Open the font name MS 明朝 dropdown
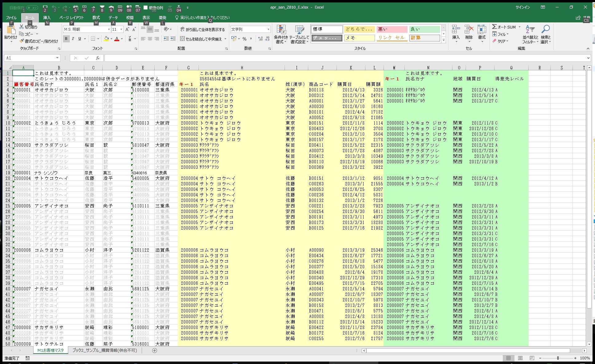595x364 pixels. pos(109,29)
